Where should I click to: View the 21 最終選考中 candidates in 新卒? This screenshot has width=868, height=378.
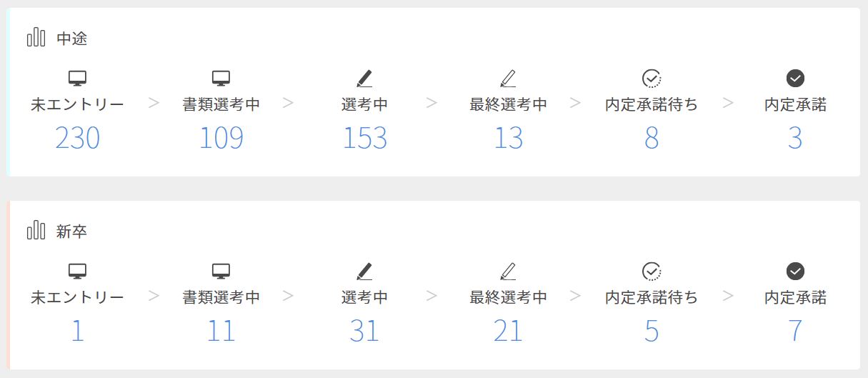click(508, 332)
